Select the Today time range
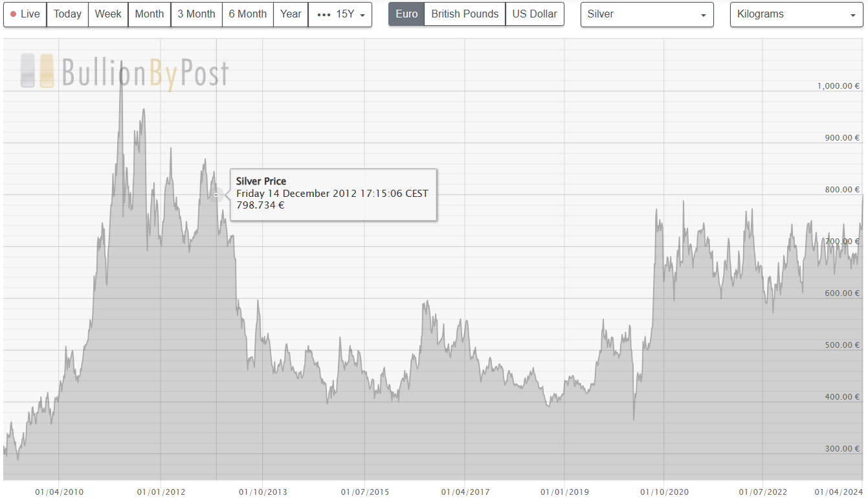Viewport: 868px width, 500px height. pos(67,14)
